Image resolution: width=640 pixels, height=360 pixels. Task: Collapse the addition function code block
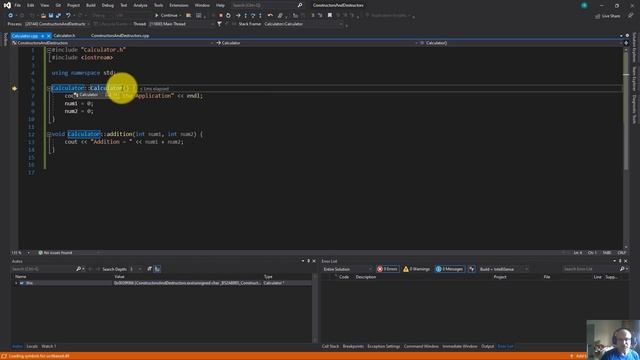49,134
